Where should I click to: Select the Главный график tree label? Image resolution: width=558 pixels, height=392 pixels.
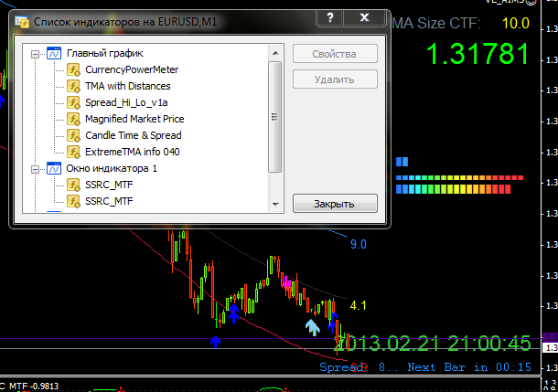tap(105, 53)
